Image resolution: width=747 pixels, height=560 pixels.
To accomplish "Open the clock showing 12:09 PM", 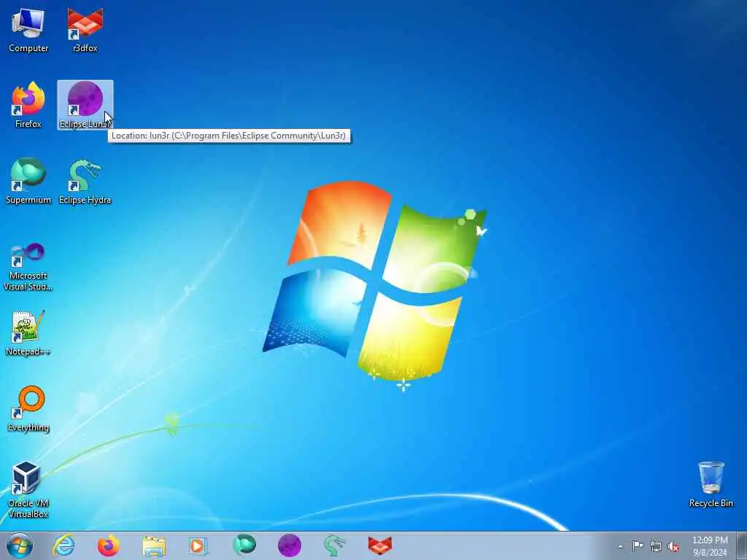I will [x=710, y=546].
